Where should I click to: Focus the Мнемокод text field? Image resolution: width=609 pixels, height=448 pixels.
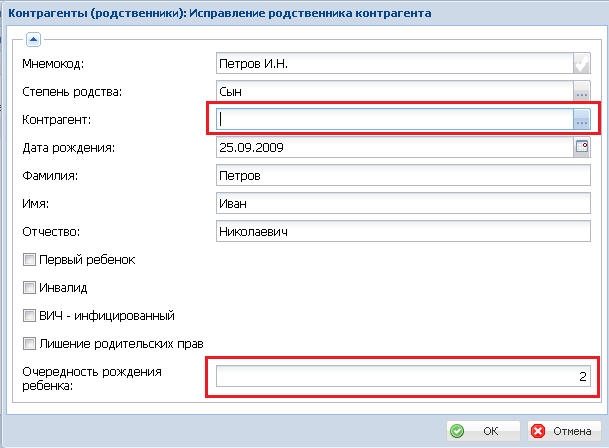click(392, 64)
